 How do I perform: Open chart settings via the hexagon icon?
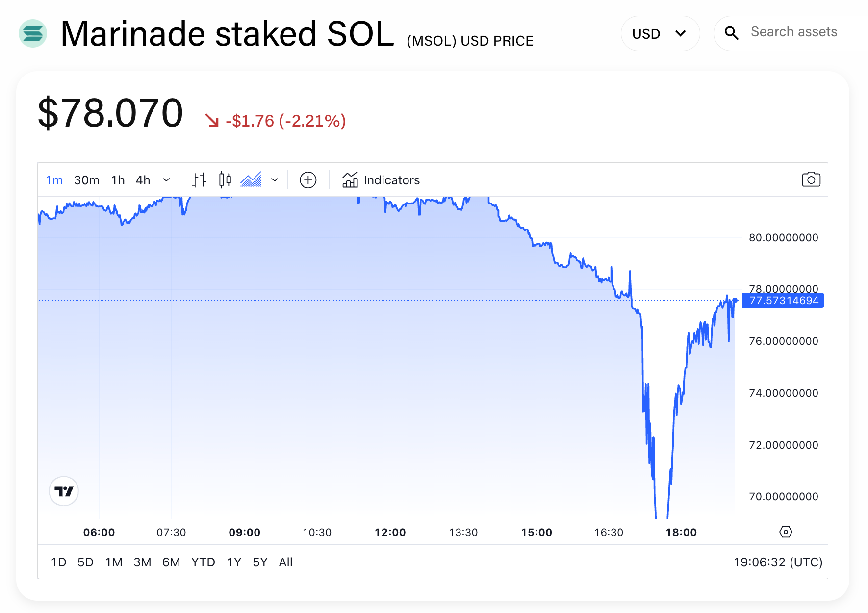(x=786, y=531)
